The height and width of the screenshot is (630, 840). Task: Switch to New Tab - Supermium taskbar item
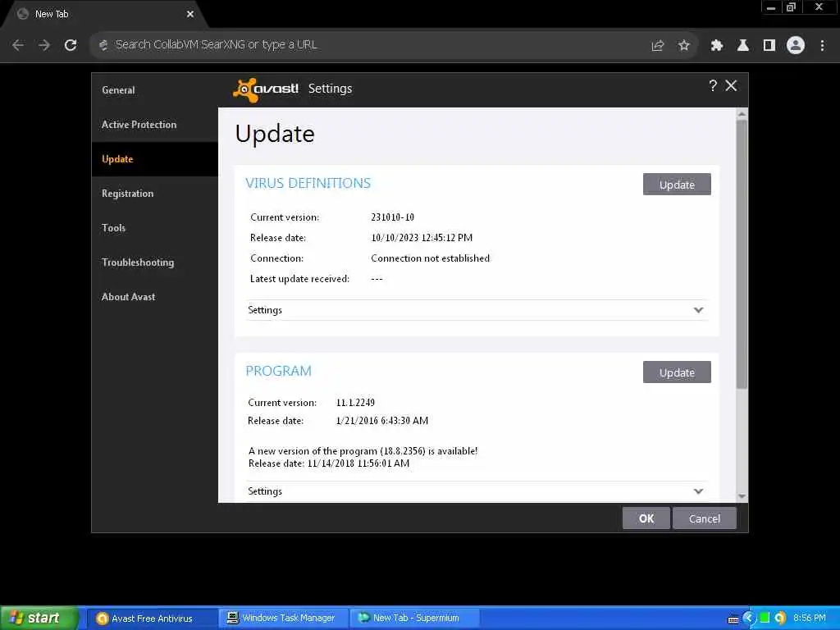click(x=413, y=619)
